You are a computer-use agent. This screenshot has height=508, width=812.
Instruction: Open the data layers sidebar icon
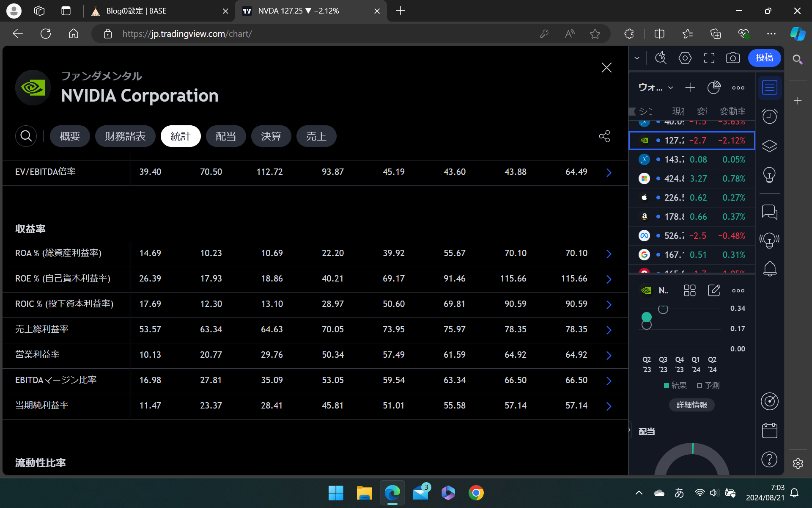click(770, 146)
